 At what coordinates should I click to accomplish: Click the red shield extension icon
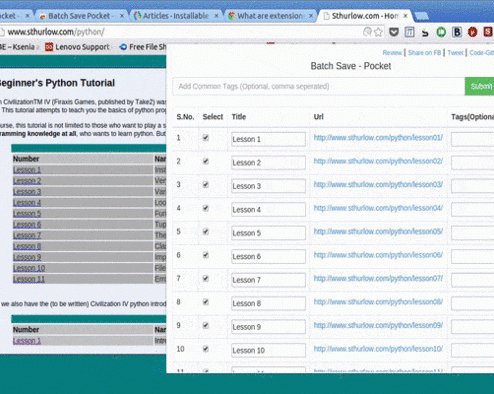pos(473,32)
